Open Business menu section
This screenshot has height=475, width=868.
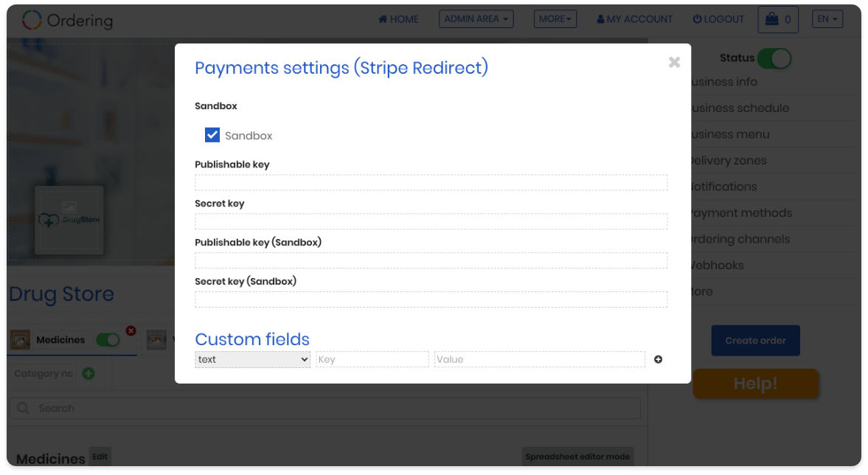[x=730, y=134]
